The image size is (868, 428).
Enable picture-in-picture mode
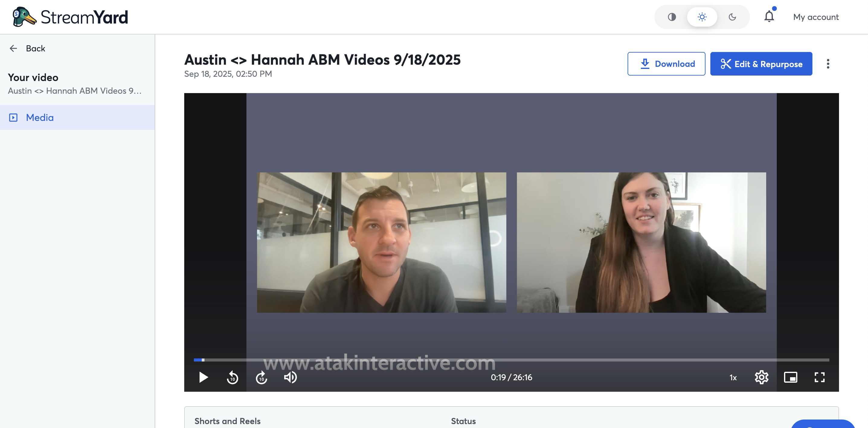pos(790,377)
